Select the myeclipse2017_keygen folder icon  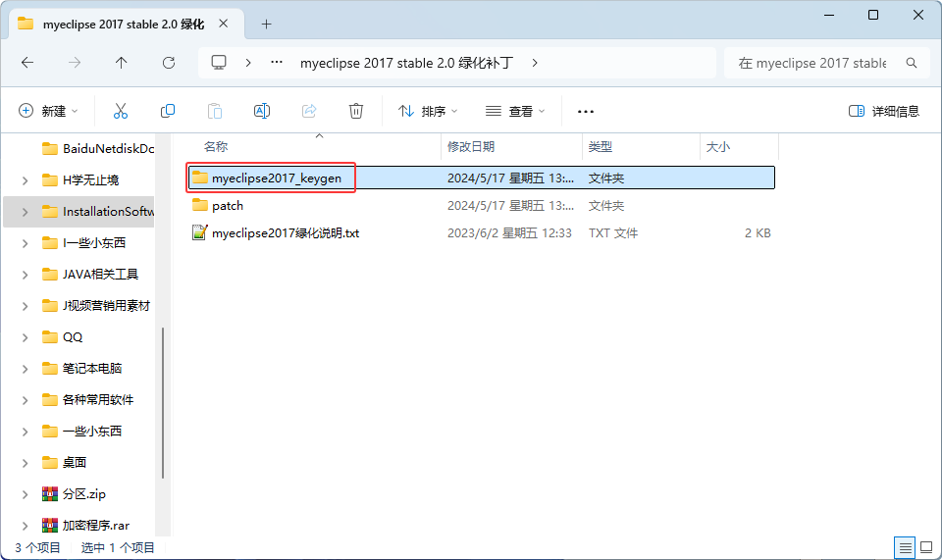point(200,178)
